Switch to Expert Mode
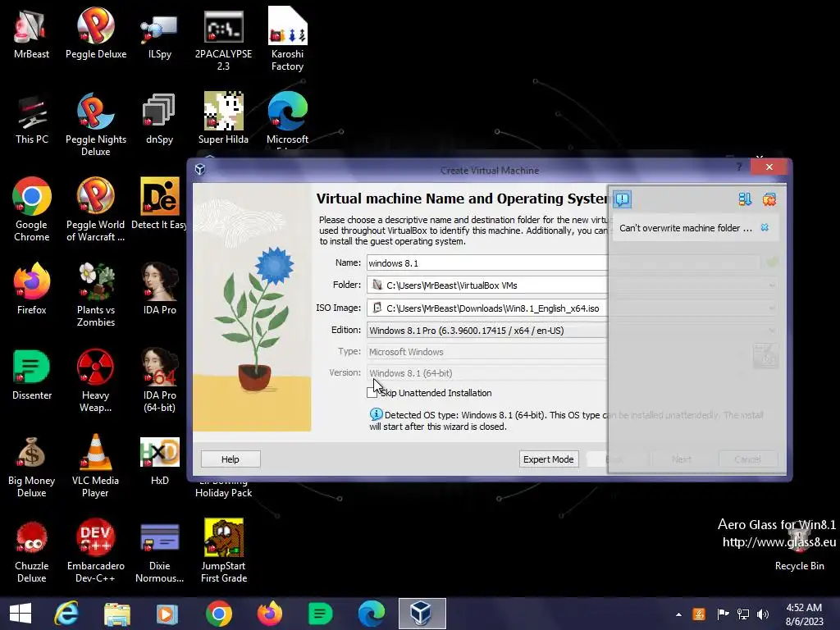 pos(549,459)
